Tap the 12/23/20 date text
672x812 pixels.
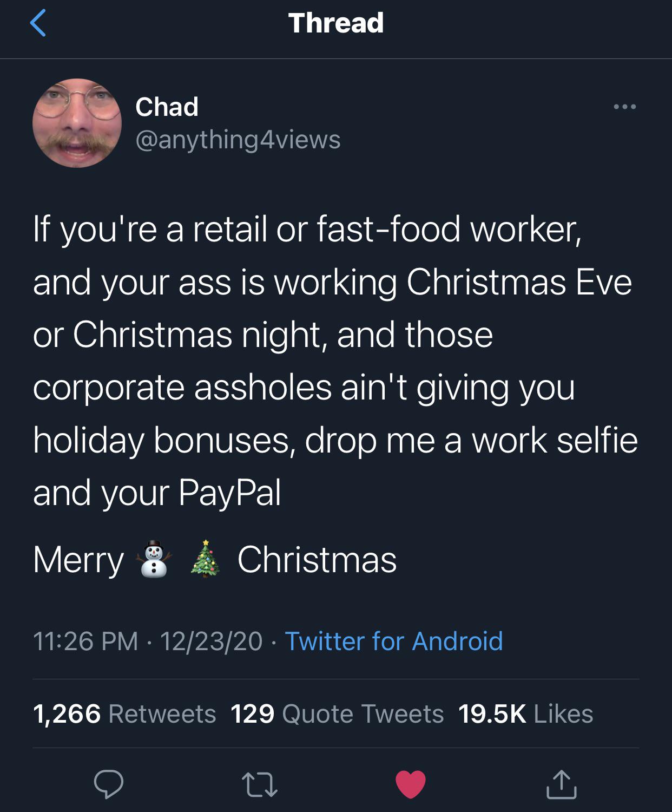point(211,641)
